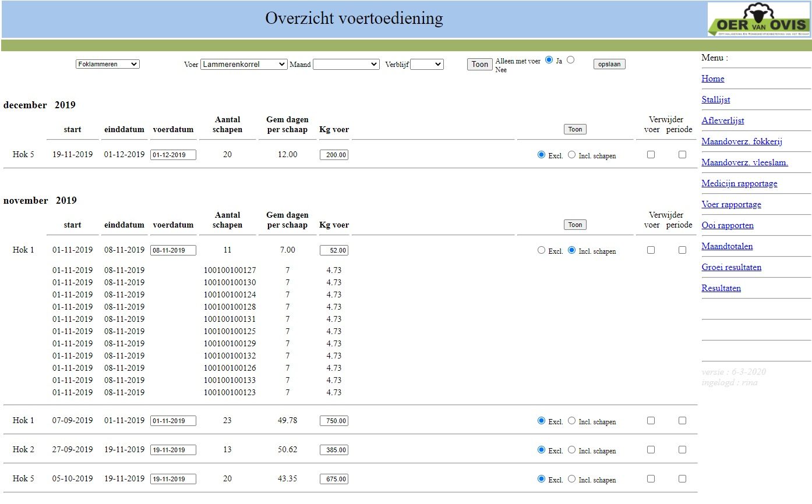Select Incl. schapen for december Hok 5
This screenshot has width=812, height=504.
pos(571,155)
